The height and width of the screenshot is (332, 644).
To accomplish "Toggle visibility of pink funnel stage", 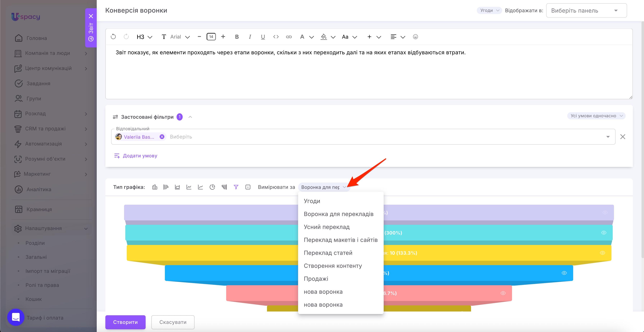I will pos(503,293).
